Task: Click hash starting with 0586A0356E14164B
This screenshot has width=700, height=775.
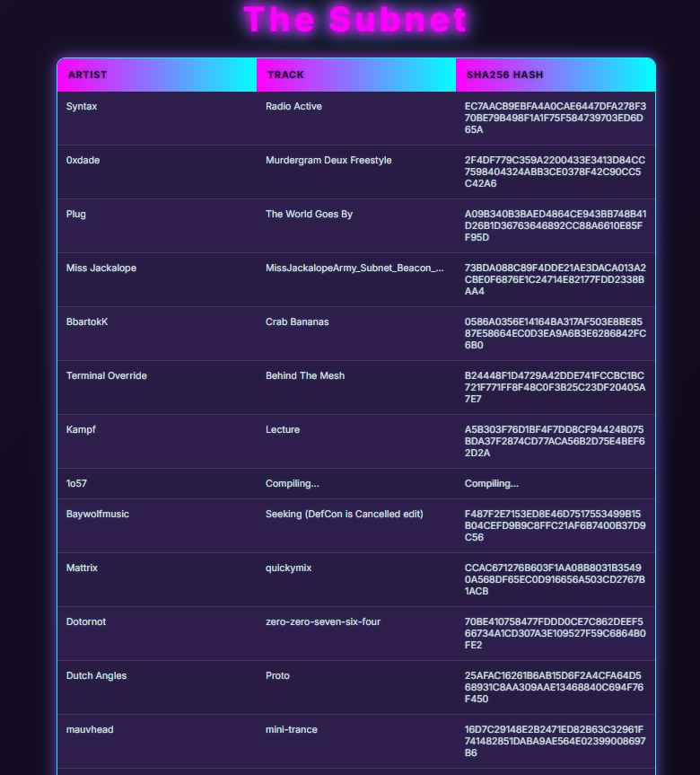Action: coord(556,334)
